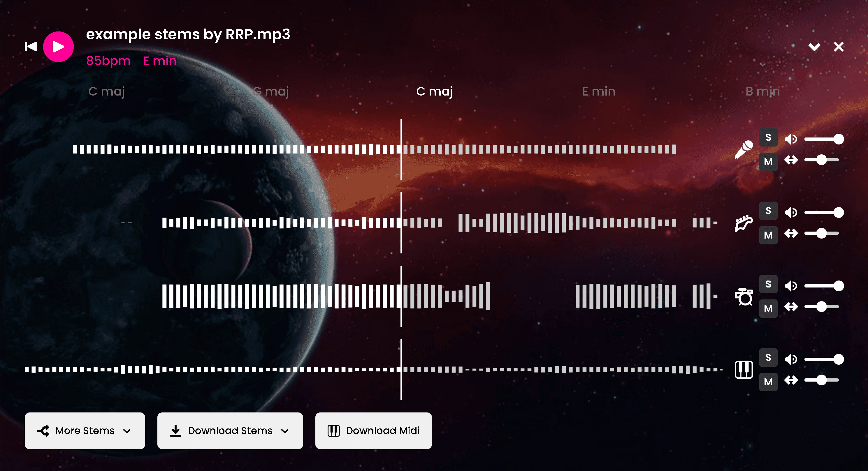This screenshot has width=868, height=471.
Task: Solo the piano stem
Action: [768, 357]
